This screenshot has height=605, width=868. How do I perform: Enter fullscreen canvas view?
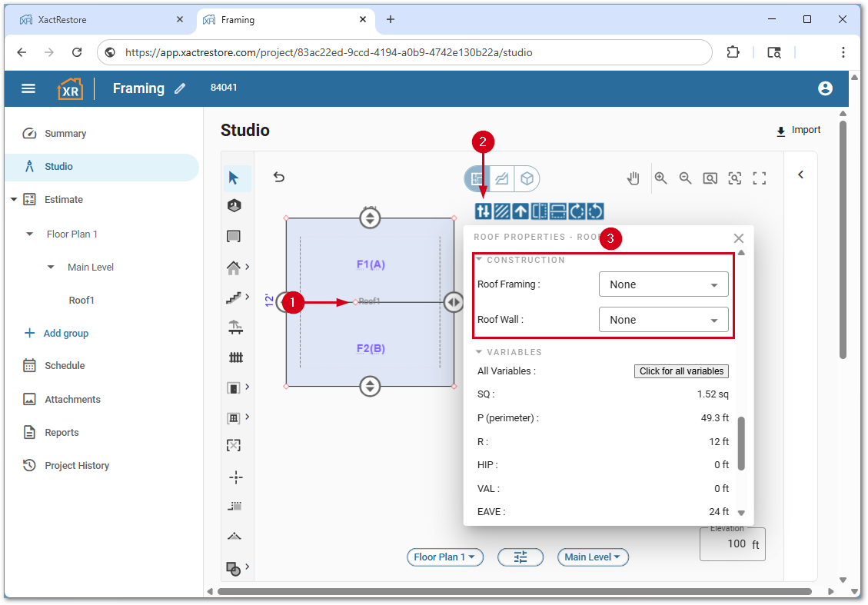click(760, 178)
